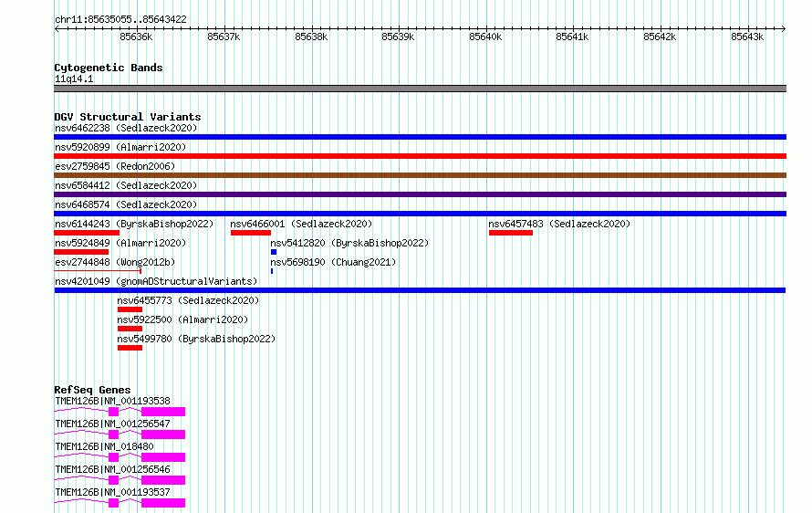Click the chr11:85635055..85643422 region label

(120, 20)
